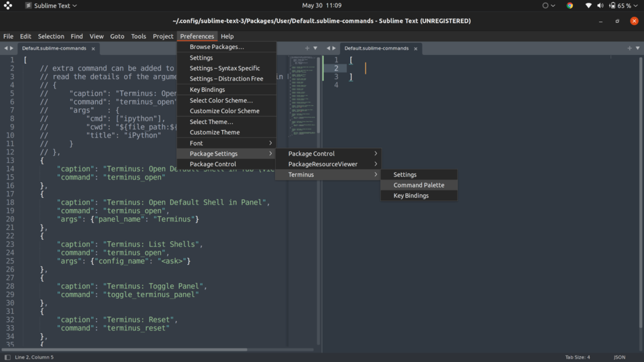This screenshot has width=644, height=362.
Task: Click Tab Size: 4 in status bar
Action: [x=578, y=357]
